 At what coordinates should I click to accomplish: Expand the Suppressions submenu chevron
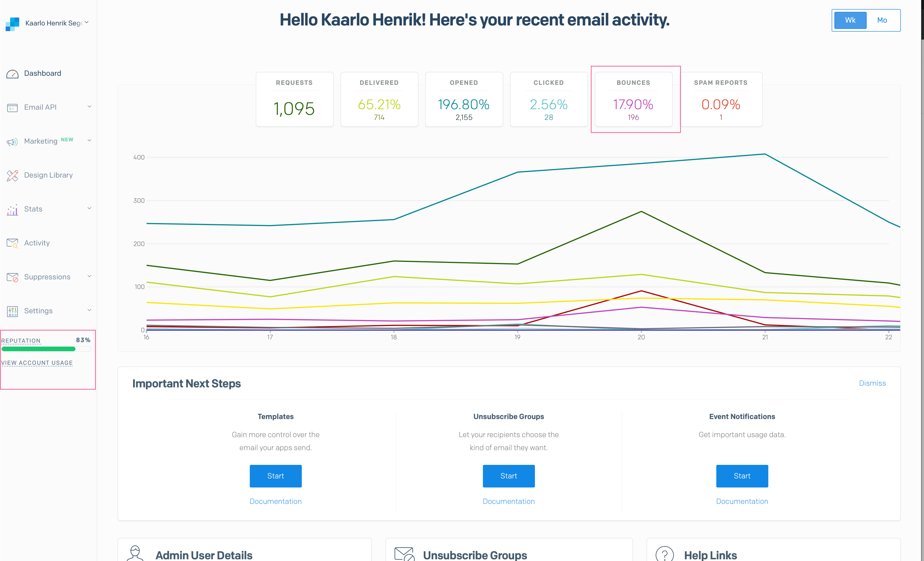(89, 276)
